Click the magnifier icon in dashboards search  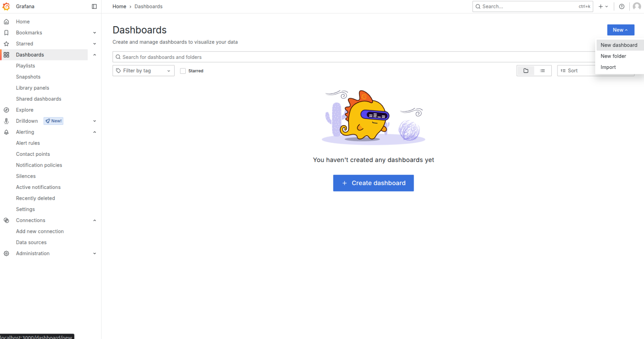click(x=118, y=57)
